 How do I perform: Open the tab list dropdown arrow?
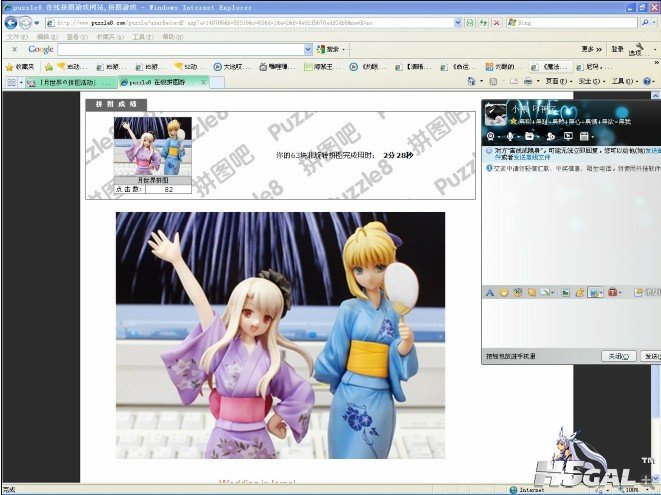point(21,82)
